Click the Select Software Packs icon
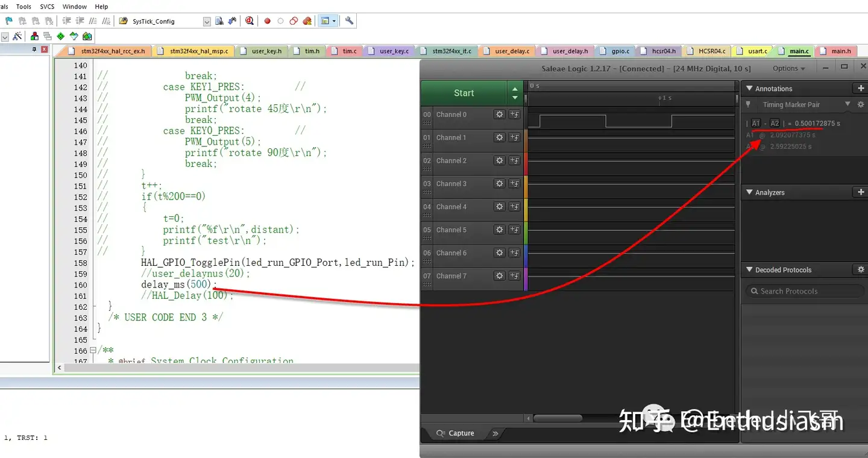 click(x=74, y=37)
